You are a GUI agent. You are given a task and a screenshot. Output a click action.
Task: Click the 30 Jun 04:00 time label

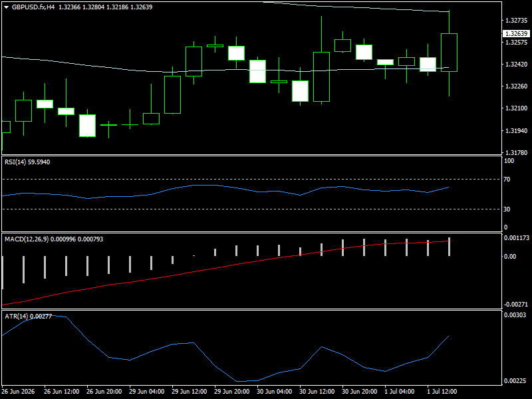coord(274,392)
